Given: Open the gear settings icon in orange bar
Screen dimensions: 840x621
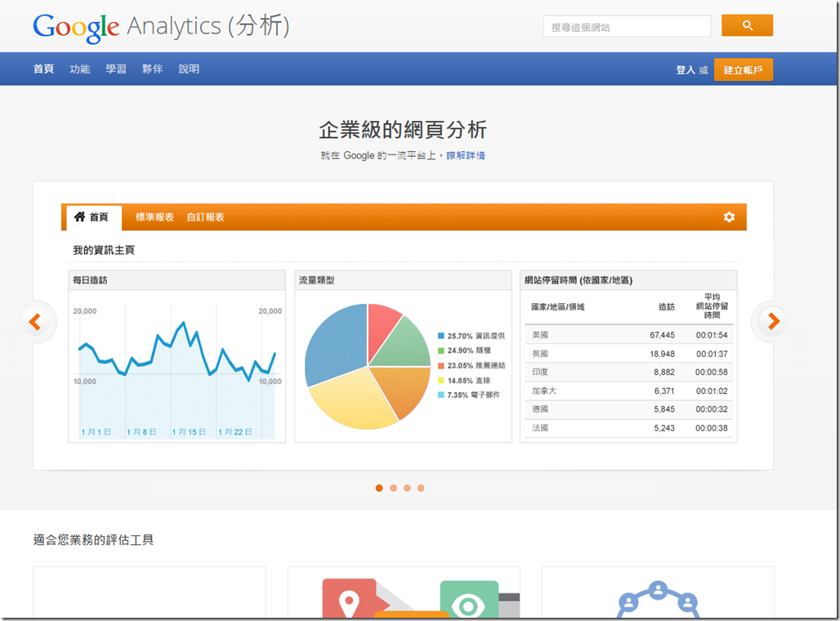Looking at the screenshot, I should click(x=729, y=217).
